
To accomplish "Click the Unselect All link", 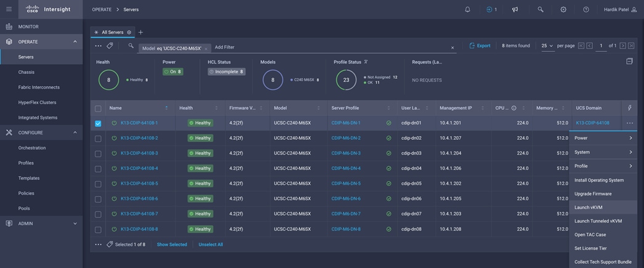I will point(211,244).
